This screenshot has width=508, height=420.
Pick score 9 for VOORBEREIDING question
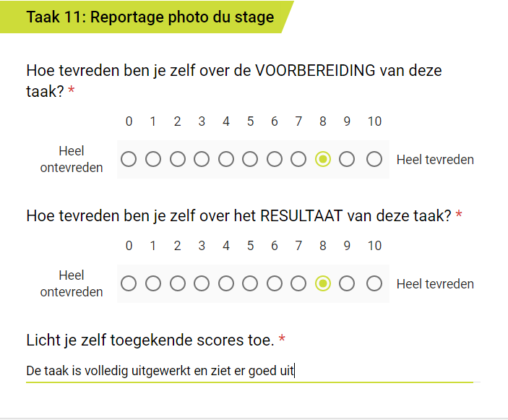(x=347, y=159)
